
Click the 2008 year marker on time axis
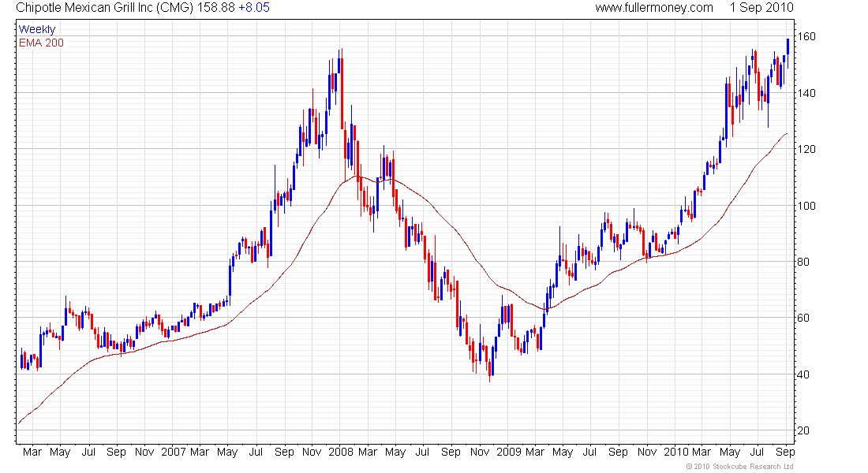340,452
